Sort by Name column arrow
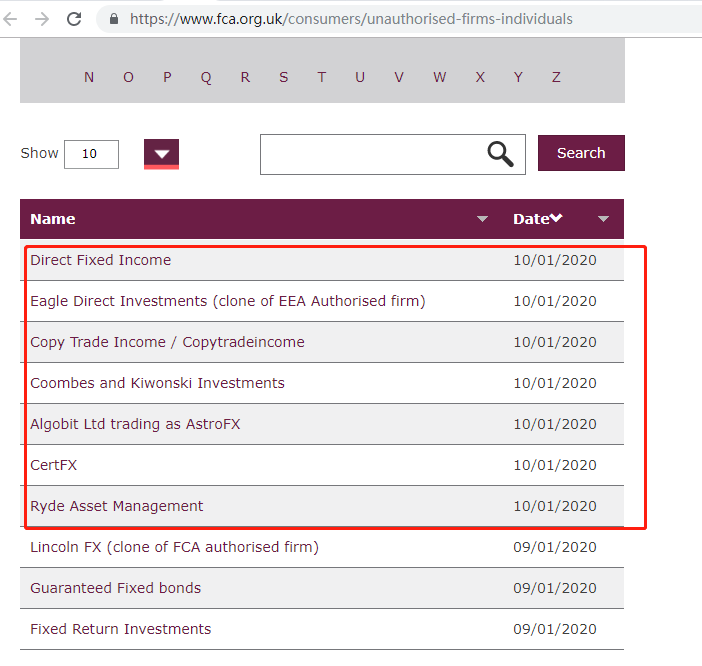The height and width of the screenshot is (666, 702). [483, 219]
